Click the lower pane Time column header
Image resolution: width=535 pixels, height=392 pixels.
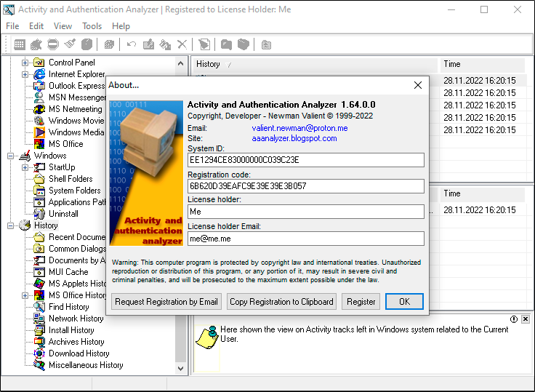click(482, 193)
